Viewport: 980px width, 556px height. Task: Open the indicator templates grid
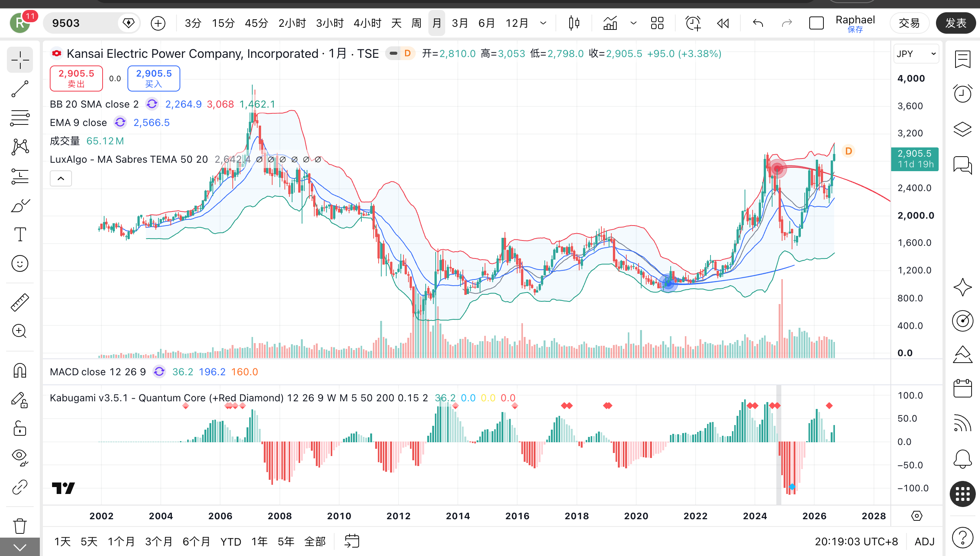point(657,23)
